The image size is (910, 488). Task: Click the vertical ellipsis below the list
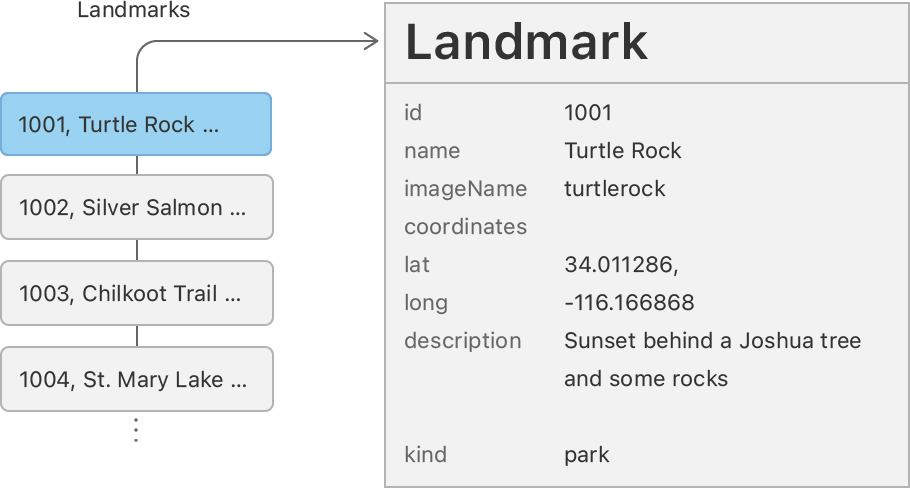(x=136, y=430)
